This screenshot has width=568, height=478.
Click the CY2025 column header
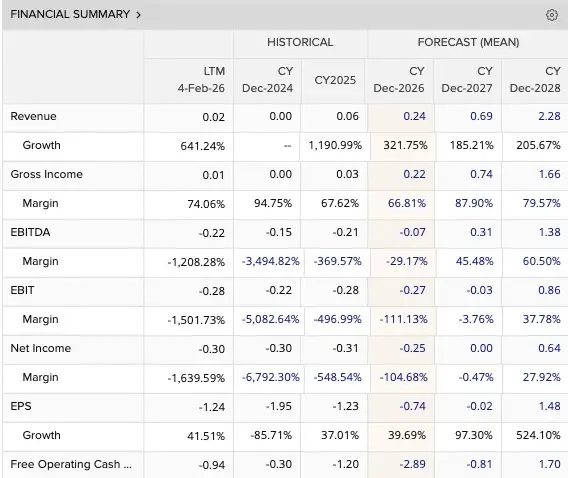[335, 80]
